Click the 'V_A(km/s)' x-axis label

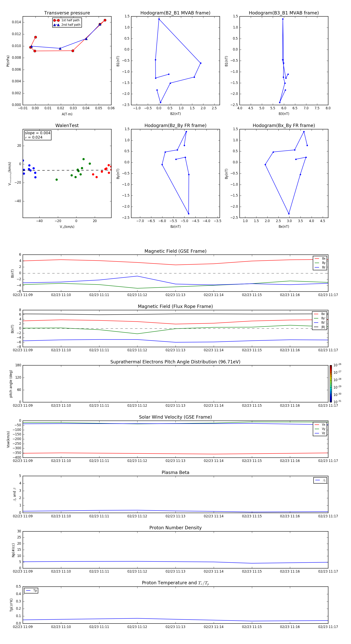(x=67, y=227)
